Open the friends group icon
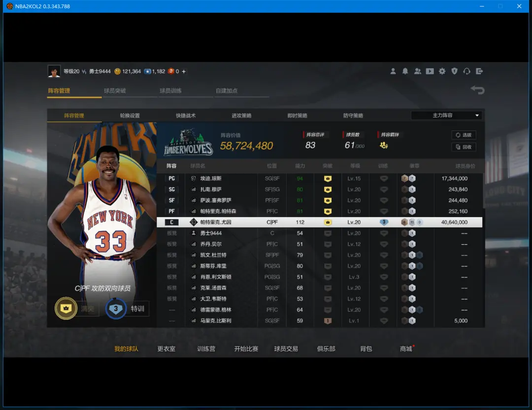Viewport: 532px width, 410px height. tap(417, 71)
